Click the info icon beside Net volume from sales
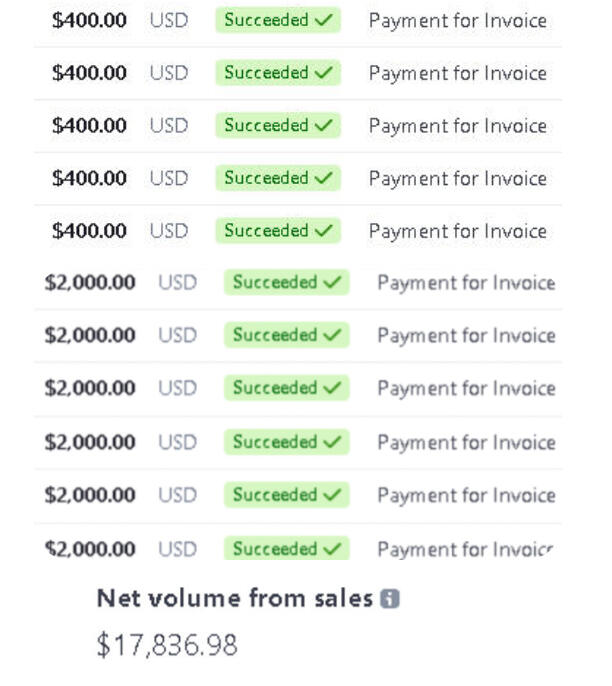Image resolution: width=612 pixels, height=686 pixels. tap(390, 599)
